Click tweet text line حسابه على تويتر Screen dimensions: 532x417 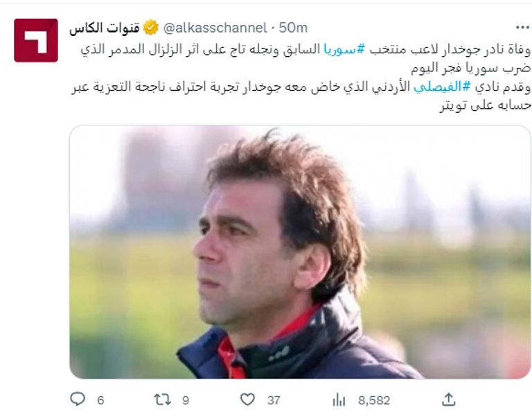click(485, 105)
